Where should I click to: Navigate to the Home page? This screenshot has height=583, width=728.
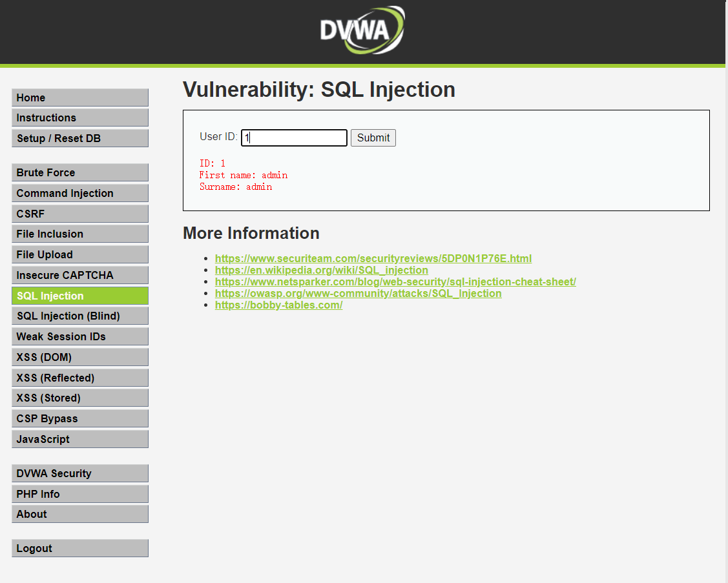point(79,97)
